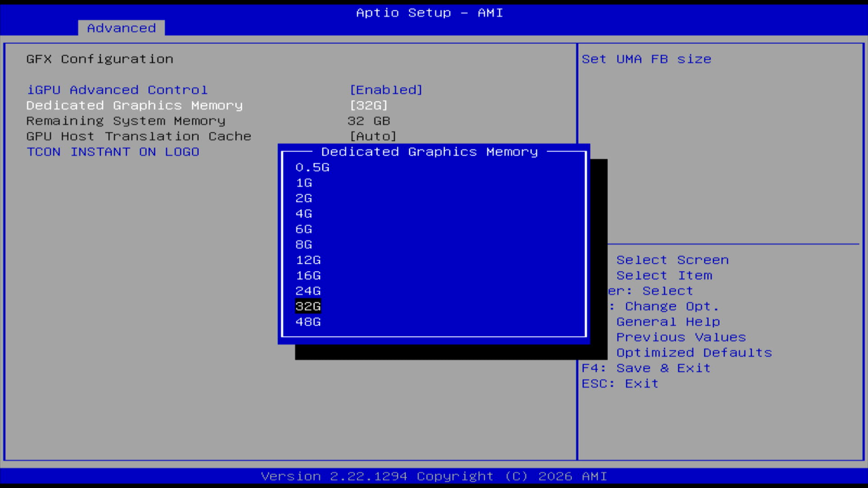This screenshot has width=868, height=488.
Task: Open TCON INSTANT ON LOGO submenu
Action: point(113,152)
